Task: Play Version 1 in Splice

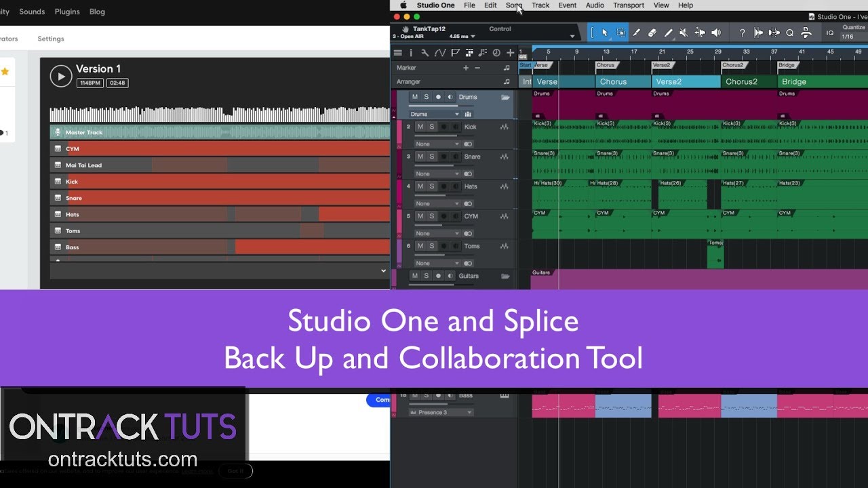Action: tap(61, 76)
